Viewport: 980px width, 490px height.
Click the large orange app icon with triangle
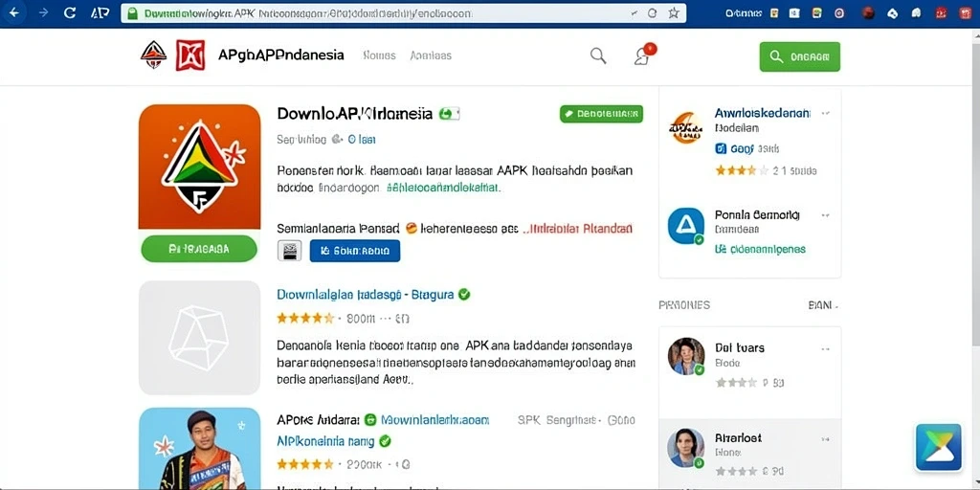pos(199,167)
